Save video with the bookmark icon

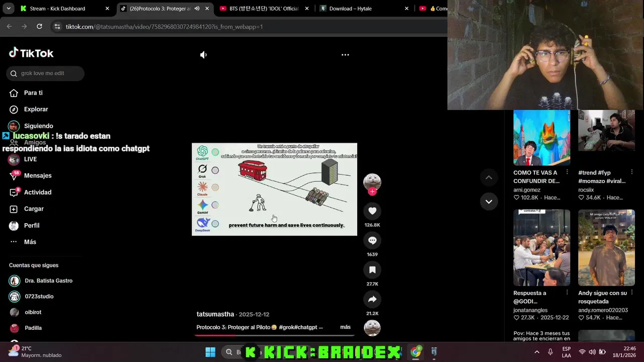point(372,270)
